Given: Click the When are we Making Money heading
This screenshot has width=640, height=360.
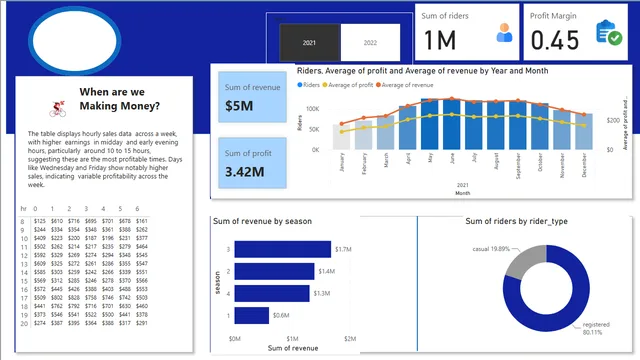Looking at the screenshot, I should [120, 99].
